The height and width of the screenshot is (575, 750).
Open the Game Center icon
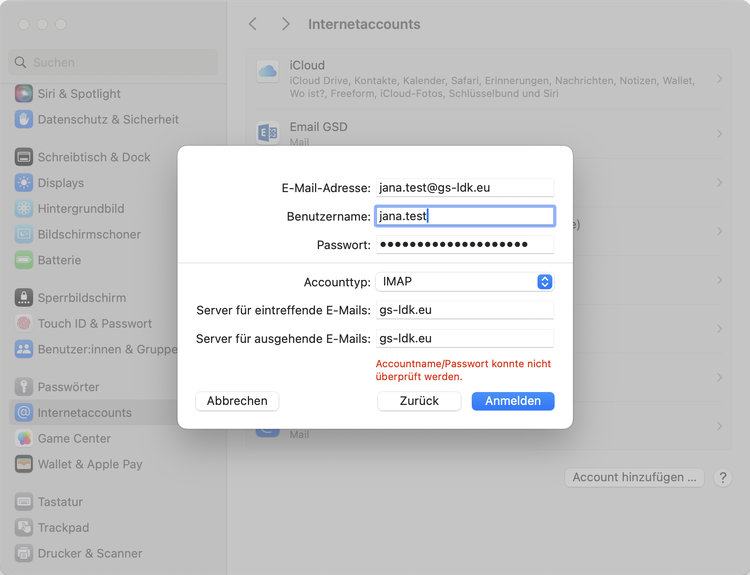pos(24,439)
